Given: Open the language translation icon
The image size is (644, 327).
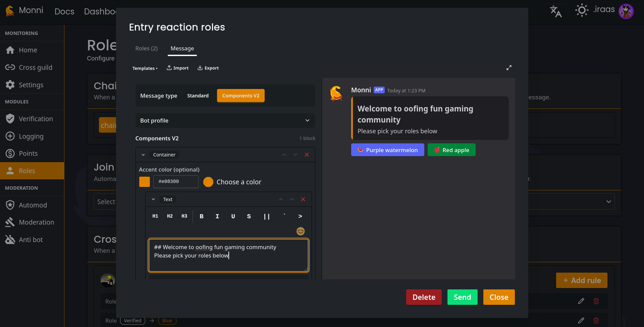Looking at the screenshot, I should coord(555,11).
